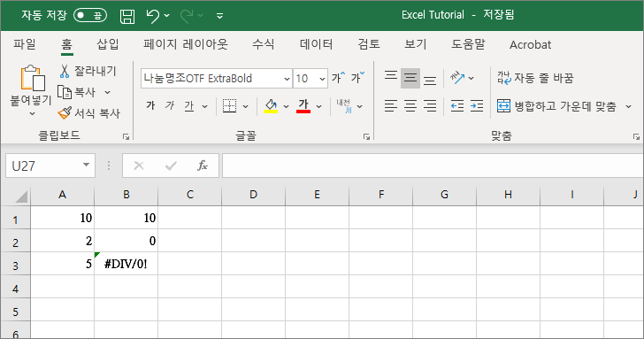644x339 pixels.
Task: Click the text orientation icon
Action: pyautogui.click(x=457, y=78)
